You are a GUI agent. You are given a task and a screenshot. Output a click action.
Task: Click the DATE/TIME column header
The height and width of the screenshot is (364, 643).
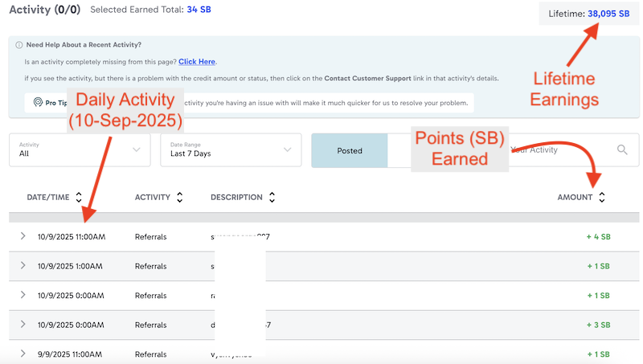(x=48, y=197)
